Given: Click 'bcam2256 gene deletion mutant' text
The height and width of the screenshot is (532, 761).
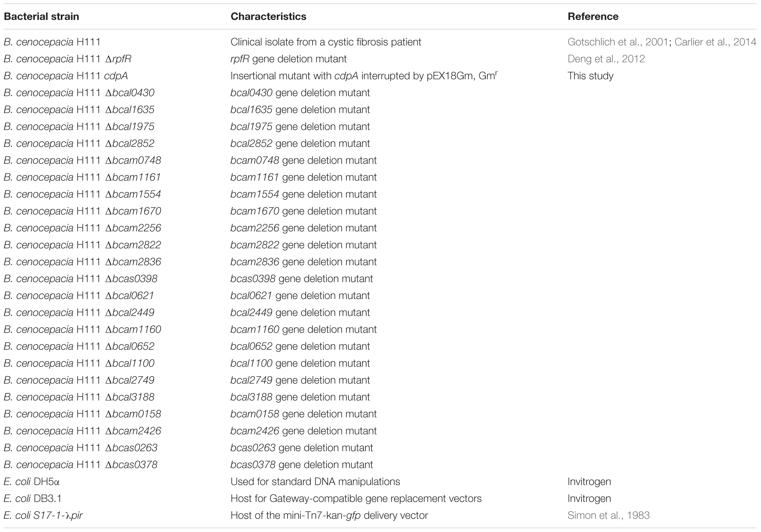Looking at the screenshot, I should click(304, 228).
